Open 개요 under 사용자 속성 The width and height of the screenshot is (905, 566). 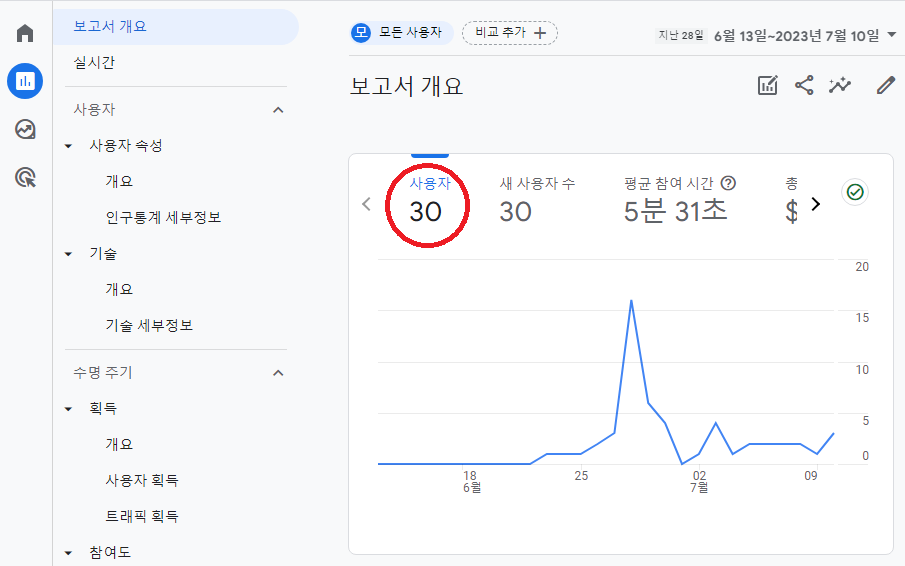[x=119, y=181]
